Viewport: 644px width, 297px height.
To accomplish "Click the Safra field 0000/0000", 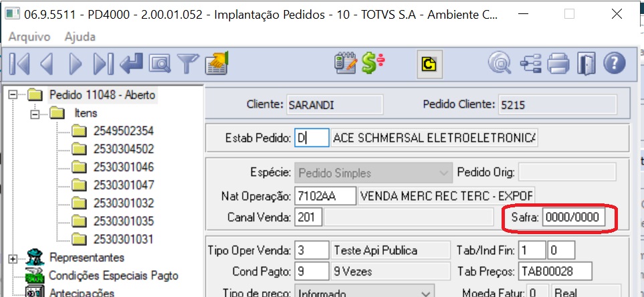I will click(x=574, y=217).
